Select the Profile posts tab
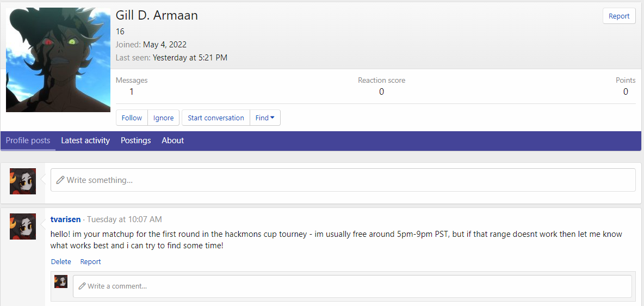 (28, 140)
